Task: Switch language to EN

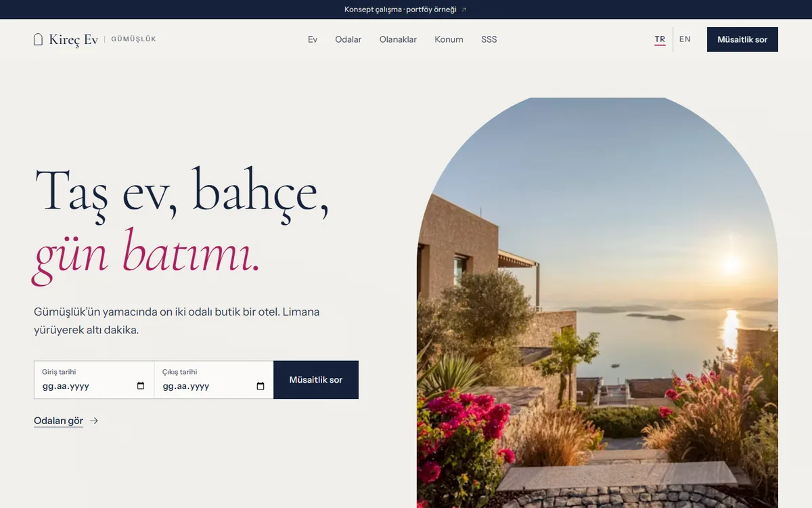Action: 685,39
